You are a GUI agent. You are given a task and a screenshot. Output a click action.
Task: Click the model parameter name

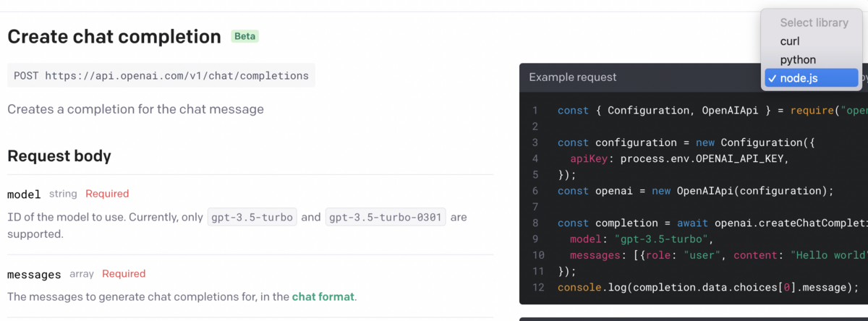point(24,194)
